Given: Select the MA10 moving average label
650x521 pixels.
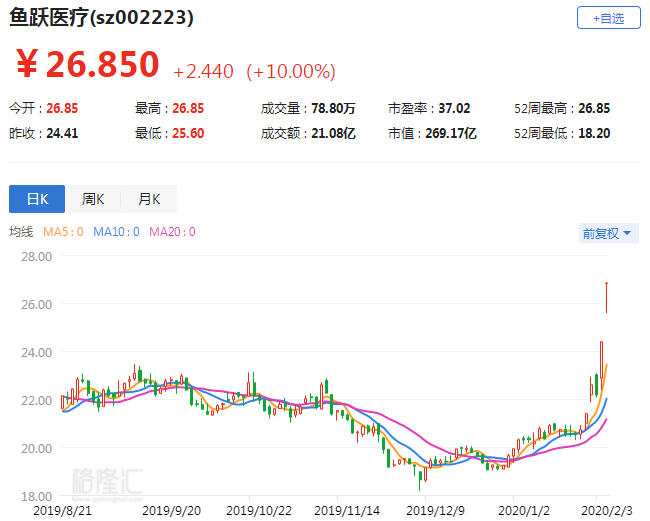Looking at the screenshot, I should pyautogui.click(x=116, y=232).
